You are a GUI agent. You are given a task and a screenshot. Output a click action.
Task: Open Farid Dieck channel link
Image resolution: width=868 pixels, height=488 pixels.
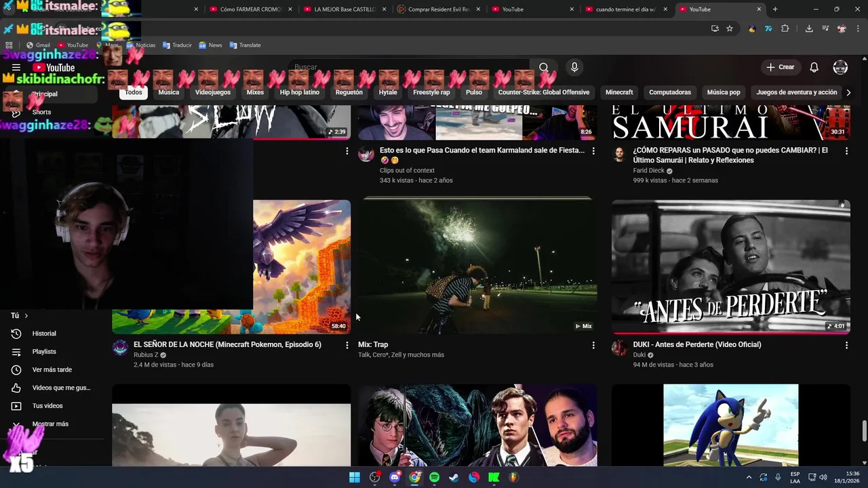[x=649, y=171]
